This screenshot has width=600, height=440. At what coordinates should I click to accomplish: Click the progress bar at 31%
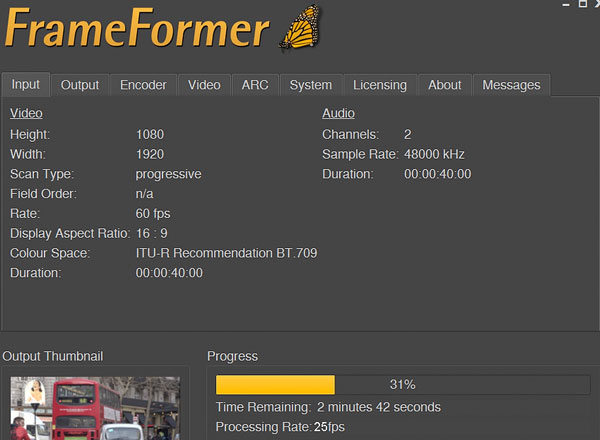pos(402,385)
